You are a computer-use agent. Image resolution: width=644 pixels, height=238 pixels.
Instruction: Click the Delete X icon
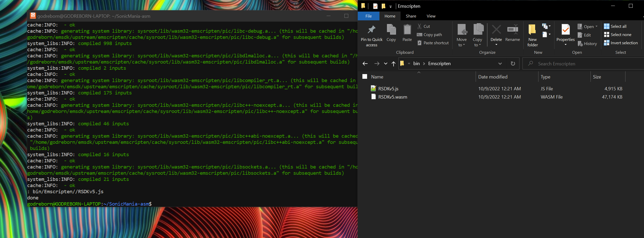496,30
